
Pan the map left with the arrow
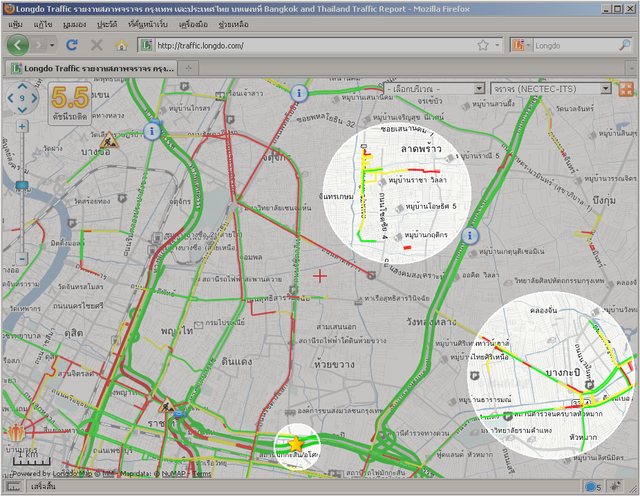click(11, 98)
